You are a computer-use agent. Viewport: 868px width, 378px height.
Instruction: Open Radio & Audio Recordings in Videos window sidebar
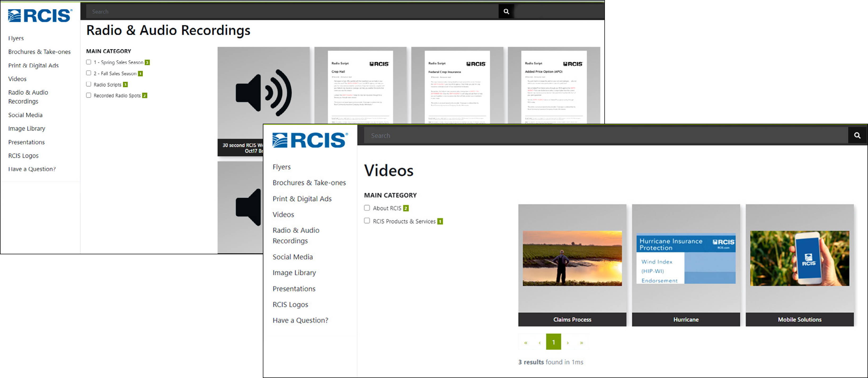[296, 235]
